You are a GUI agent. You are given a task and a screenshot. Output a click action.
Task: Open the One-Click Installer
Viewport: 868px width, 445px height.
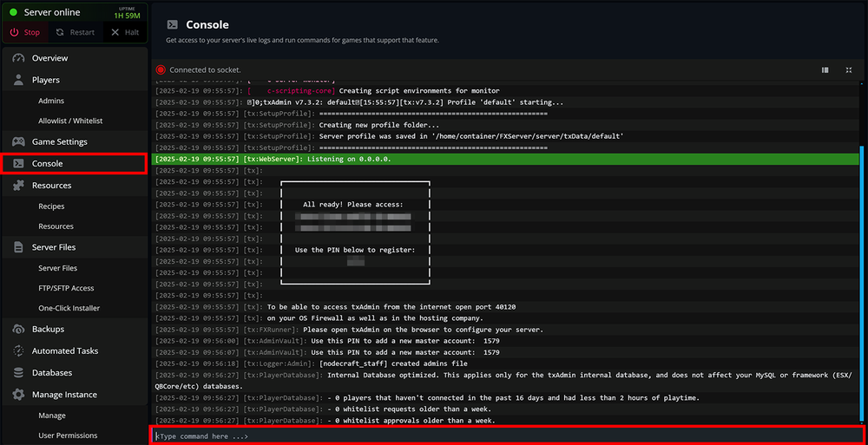pos(69,308)
